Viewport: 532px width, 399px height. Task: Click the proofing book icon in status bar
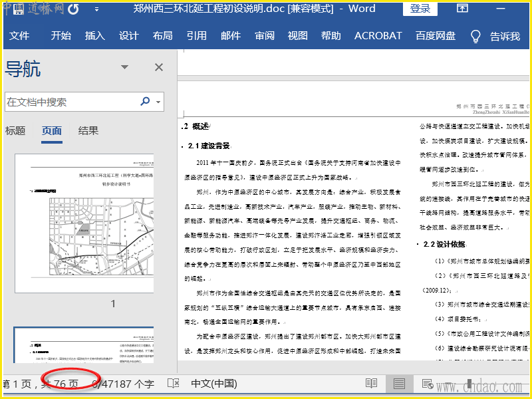[174, 384]
